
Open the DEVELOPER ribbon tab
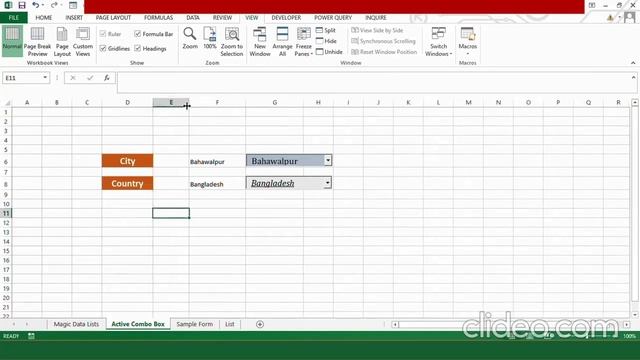tap(286, 18)
